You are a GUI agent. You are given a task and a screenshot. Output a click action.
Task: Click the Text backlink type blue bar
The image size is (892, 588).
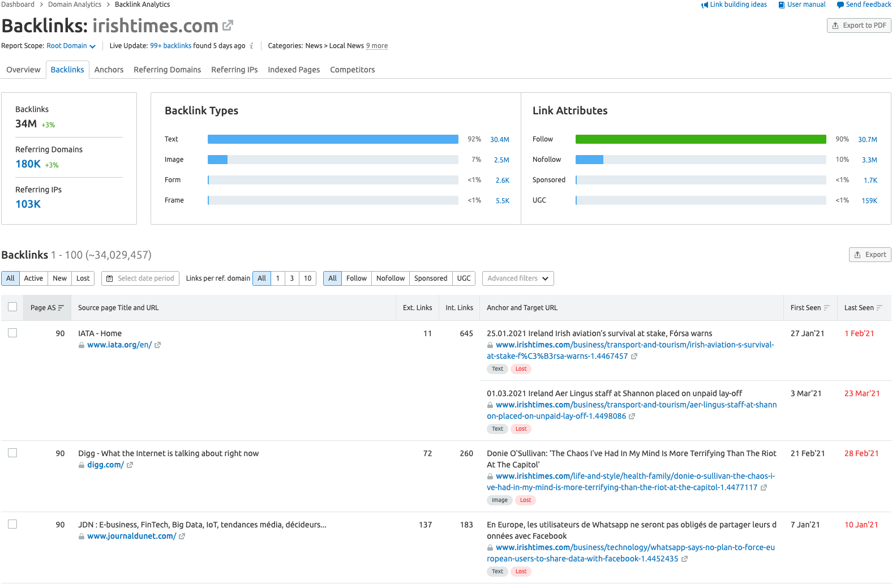[333, 139]
